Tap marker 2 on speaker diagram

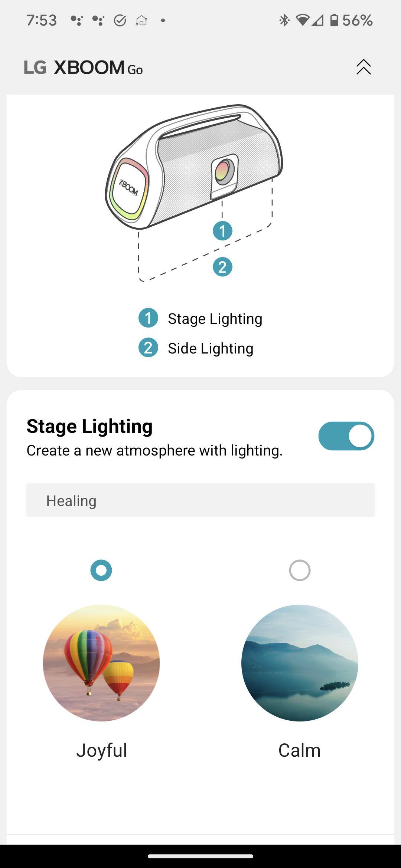point(222,267)
